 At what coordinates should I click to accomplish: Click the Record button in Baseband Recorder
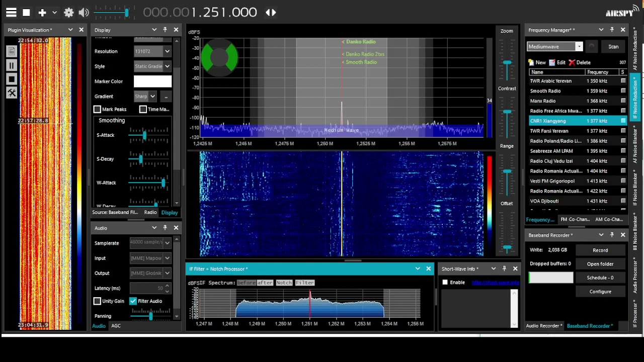pos(600,250)
